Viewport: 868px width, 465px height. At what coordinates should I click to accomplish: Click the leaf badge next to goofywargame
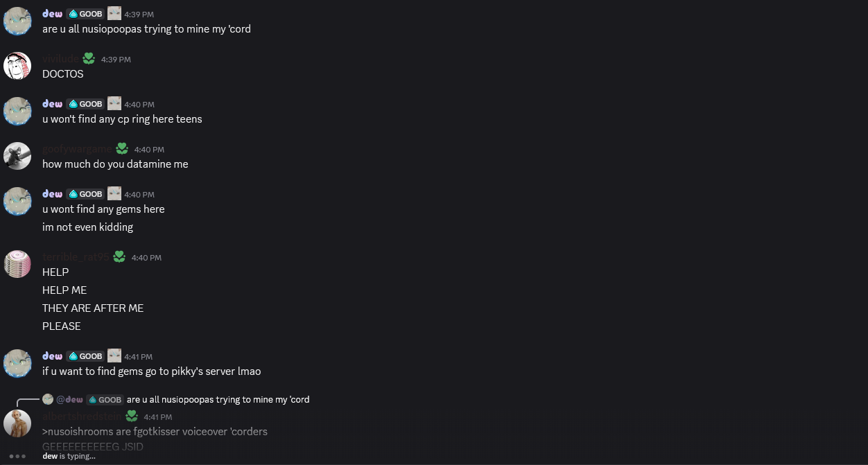coord(122,149)
